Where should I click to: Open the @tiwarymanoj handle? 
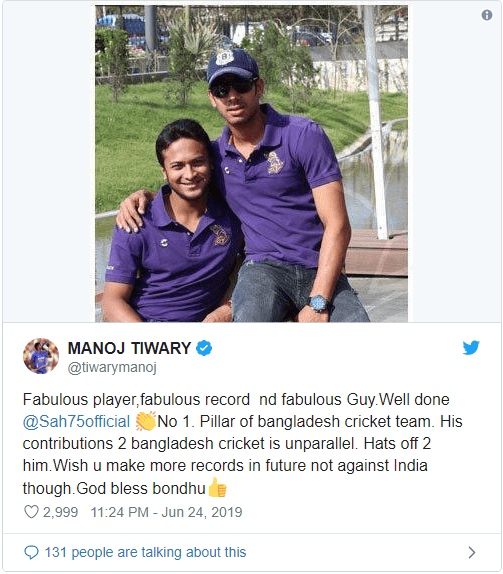pos(112,367)
